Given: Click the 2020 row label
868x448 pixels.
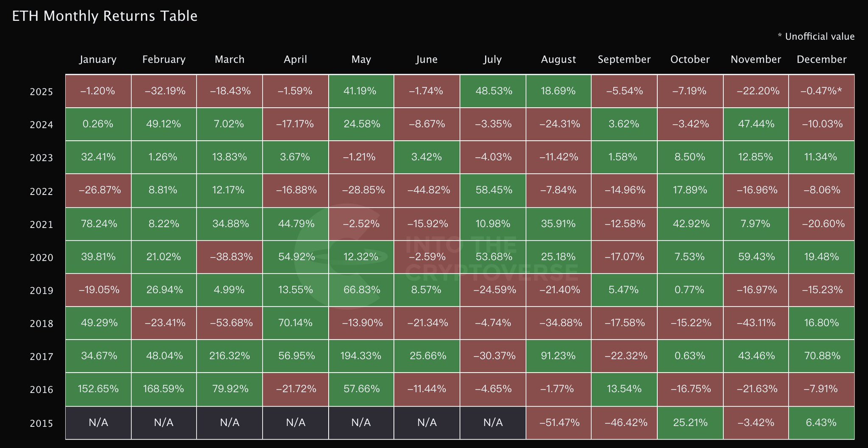Looking at the screenshot, I should click(x=42, y=257).
